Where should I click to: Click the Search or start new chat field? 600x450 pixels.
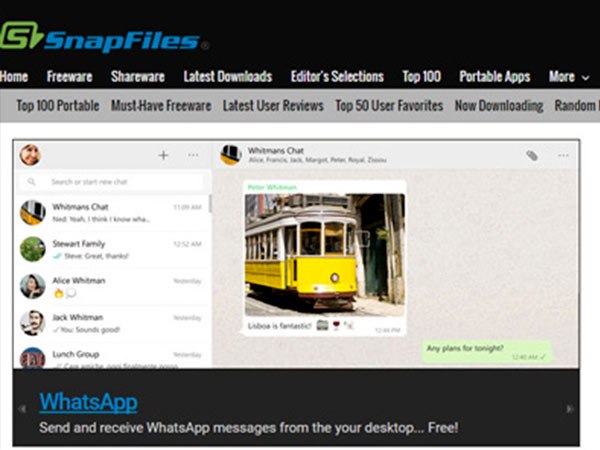pyautogui.click(x=115, y=182)
